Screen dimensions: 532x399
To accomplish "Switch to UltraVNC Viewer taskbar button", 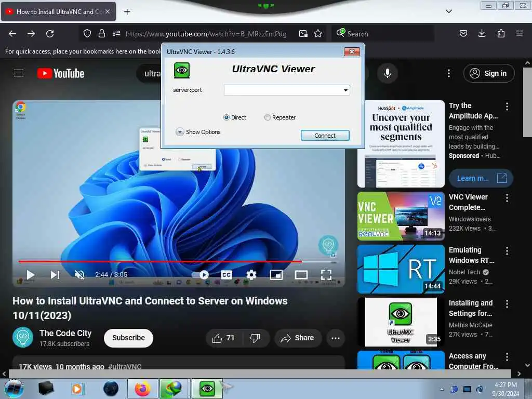I will pyautogui.click(x=207, y=389).
